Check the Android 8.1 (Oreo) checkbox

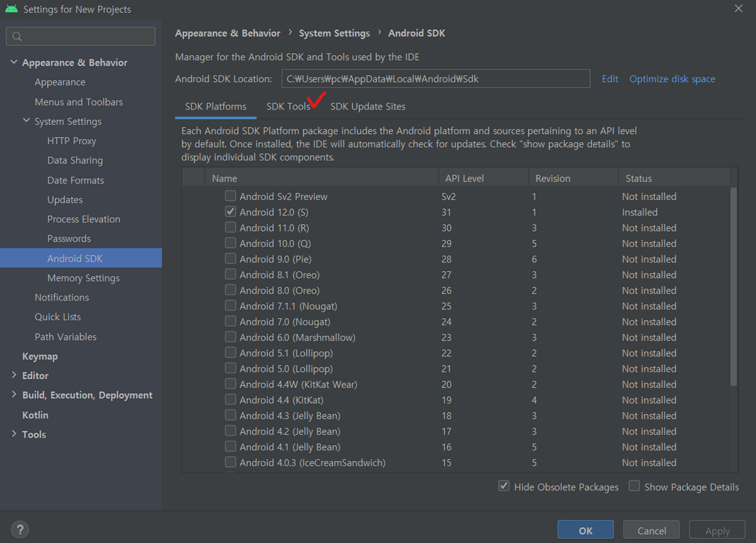click(230, 274)
